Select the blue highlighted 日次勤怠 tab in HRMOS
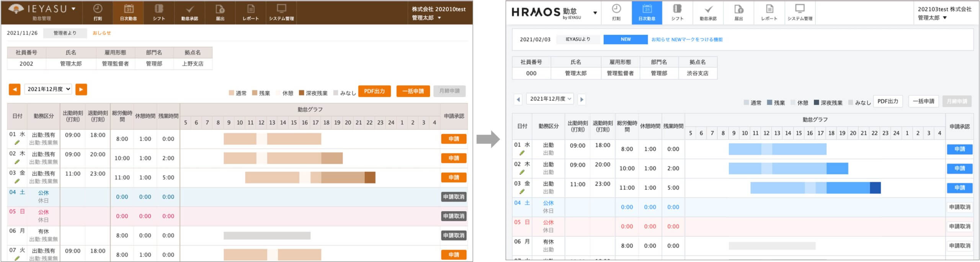980x262 pixels. point(647,13)
